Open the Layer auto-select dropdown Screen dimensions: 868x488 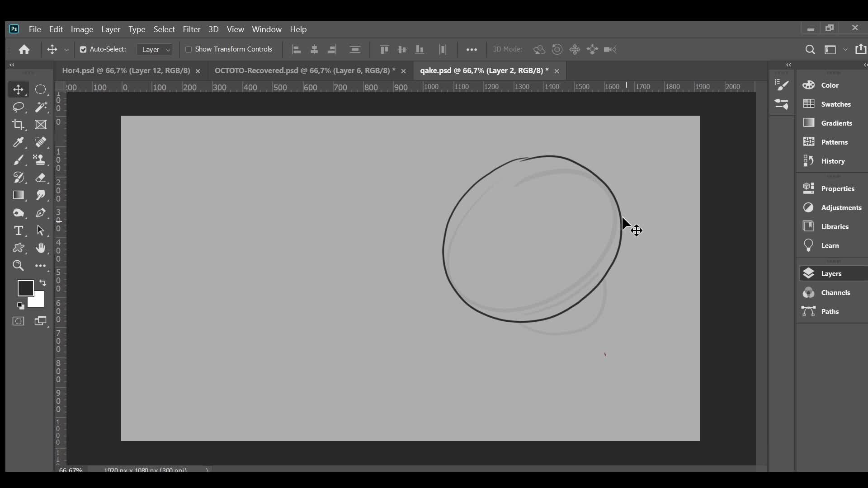click(x=155, y=50)
